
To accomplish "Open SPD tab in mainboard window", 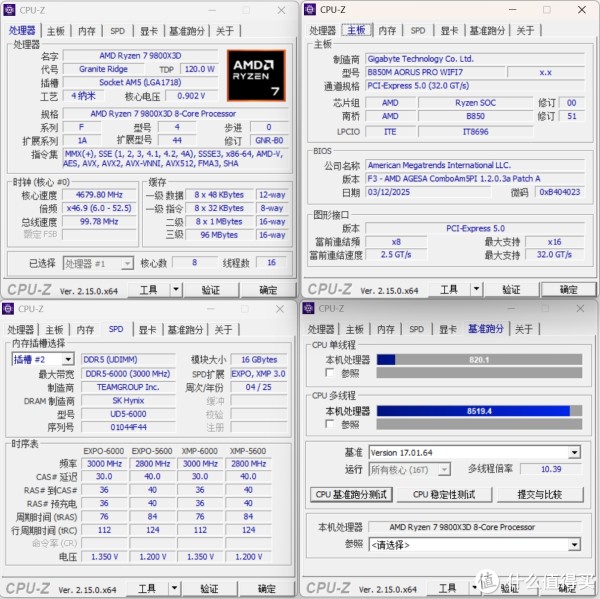I will click(x=418, y=31).
